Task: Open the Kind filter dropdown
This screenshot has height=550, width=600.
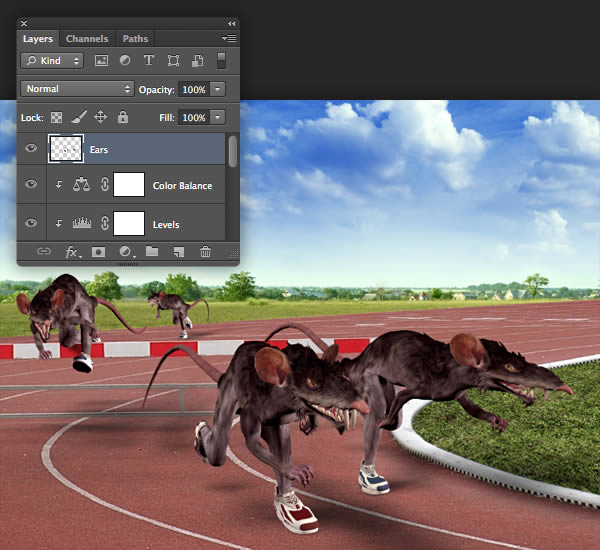Action: (x=52, y=60)
